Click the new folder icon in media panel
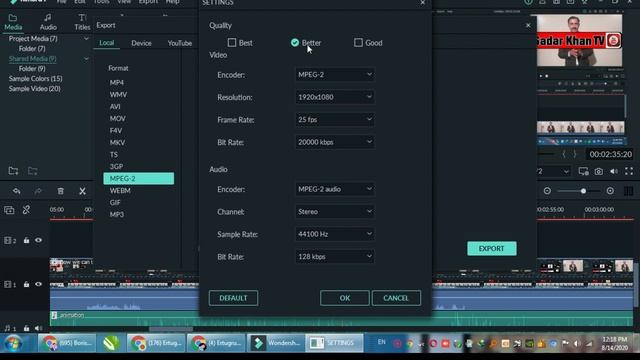This screenshot has width=640, height=360. tap(13, 171)
